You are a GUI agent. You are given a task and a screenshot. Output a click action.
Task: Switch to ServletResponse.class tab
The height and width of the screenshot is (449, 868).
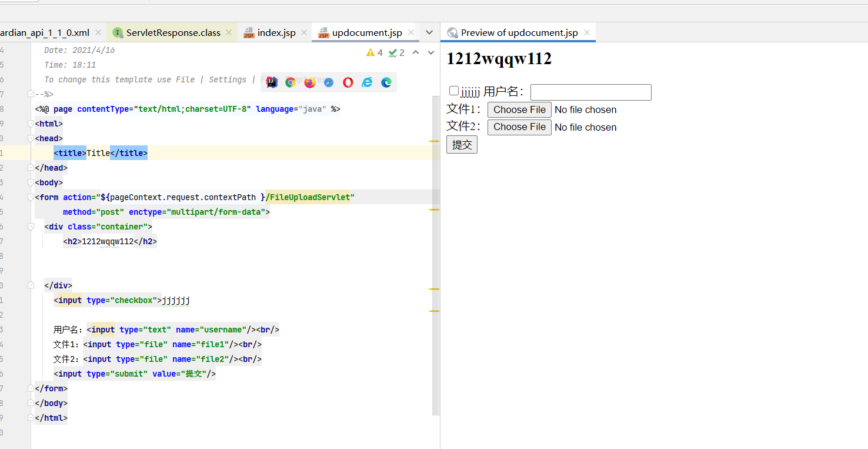coord(173,33)
